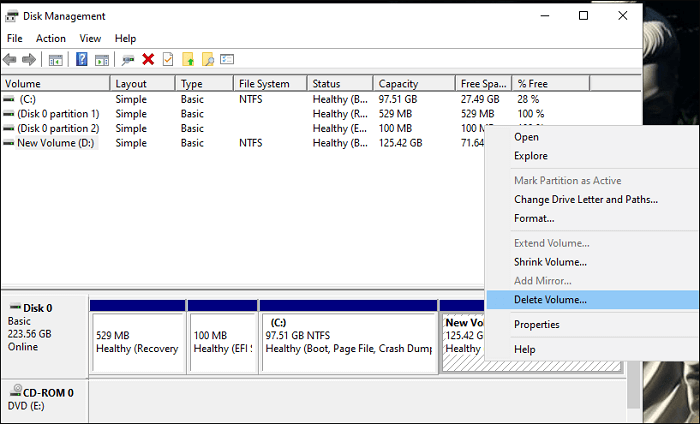Select Shrink Volume... in context menu
700x424 pixels.
tap(550, 262)
